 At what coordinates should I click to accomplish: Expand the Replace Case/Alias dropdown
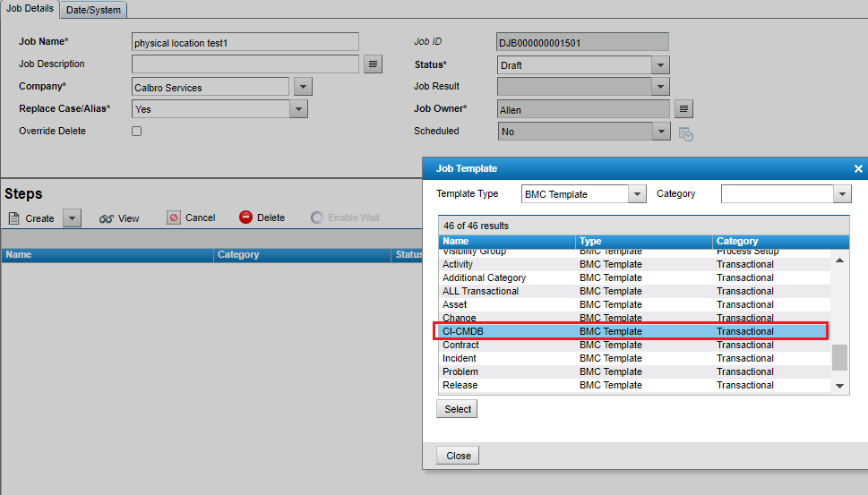(x=298, y=109)
